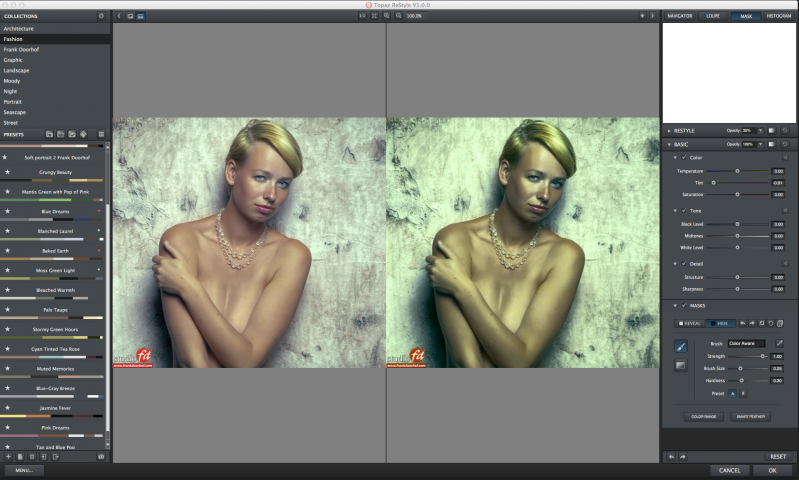
Task: Reset the mask with the circular arrow
Action: (771, 324)
